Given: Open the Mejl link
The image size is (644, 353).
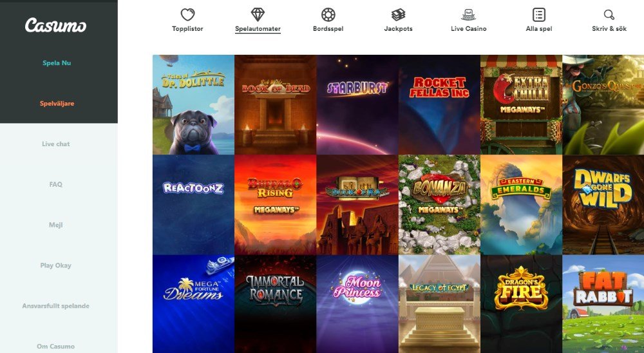Looking at the screenshot, I should point(56,225).
